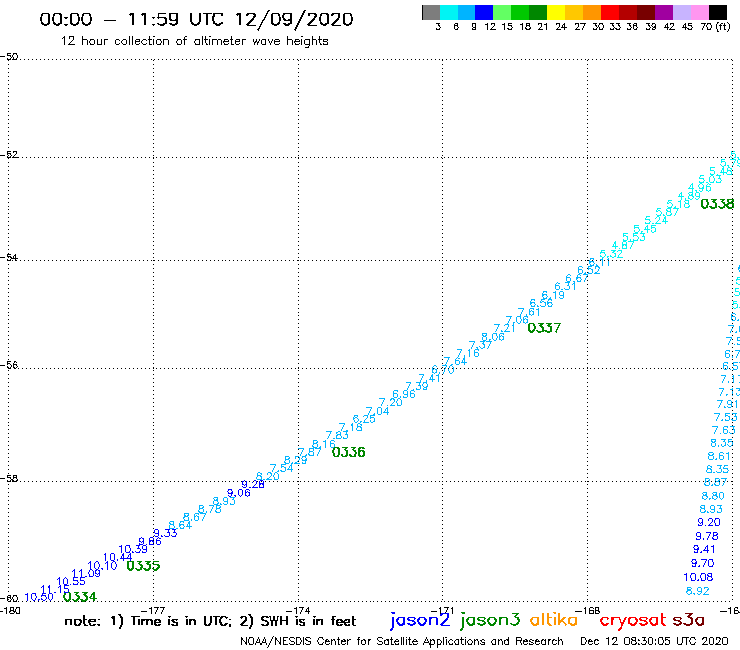Click longitude axis label '-177'
This screenshot has height=650, width=740.
(153, 610)
